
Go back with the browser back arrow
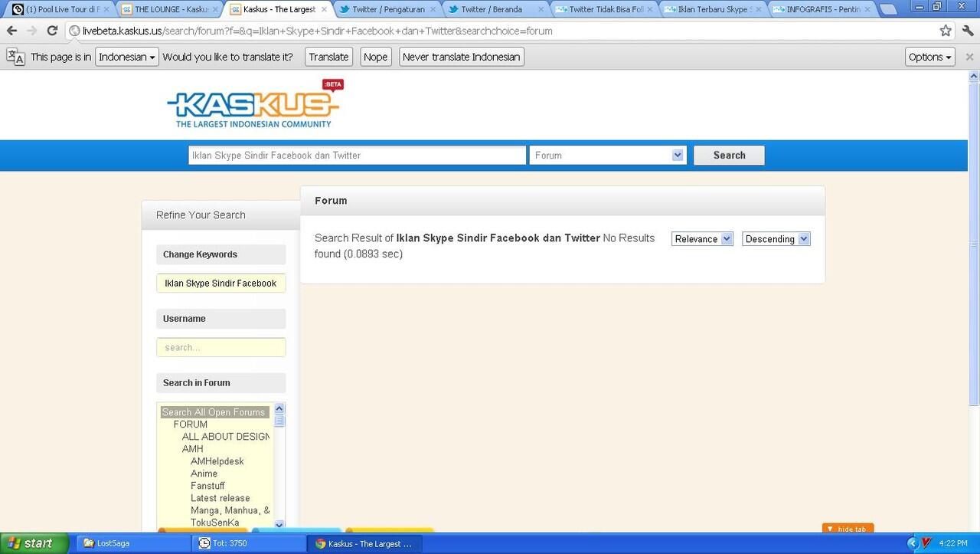click(11, 31)
